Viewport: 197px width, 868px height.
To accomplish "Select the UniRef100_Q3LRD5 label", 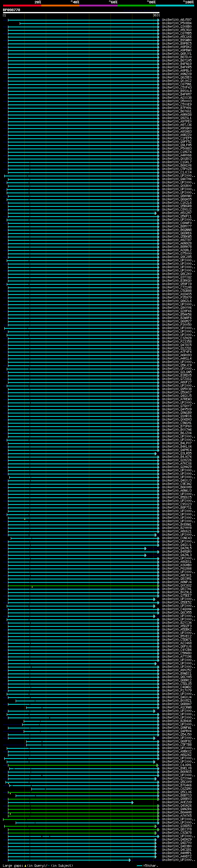I will [177, 454].
